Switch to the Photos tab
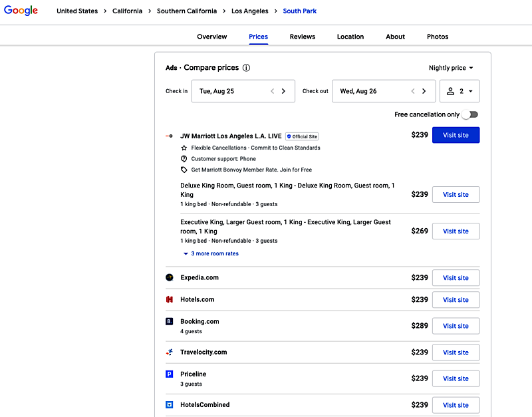The width and height of the screenshot is (532, 417). coord(438,37)
